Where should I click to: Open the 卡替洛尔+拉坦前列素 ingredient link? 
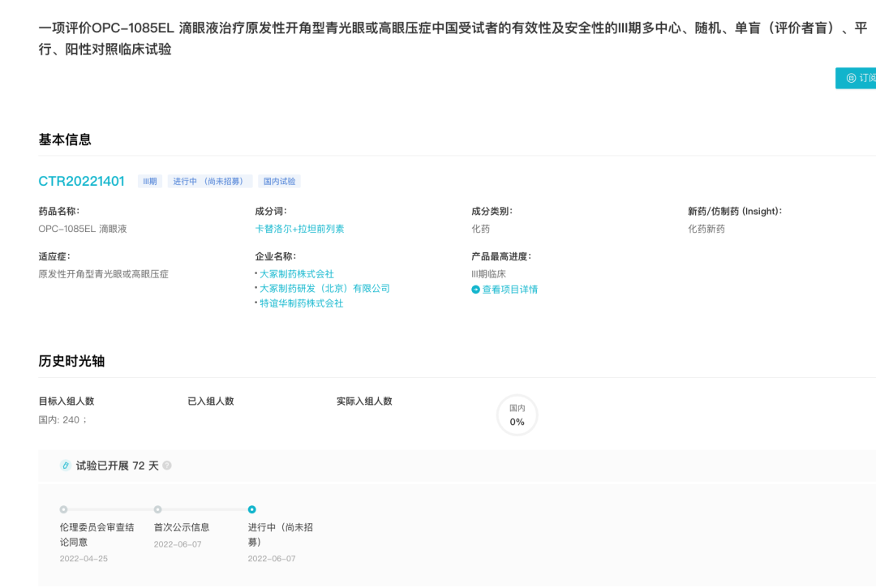[x=299, y=229]
